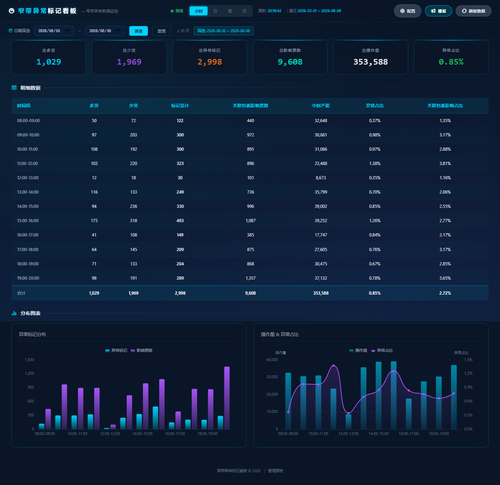Image resolution: width=500 pixels, height=485 pixels.
Task: Select the 2,998 summary card
Action: (x=210, y=57)
